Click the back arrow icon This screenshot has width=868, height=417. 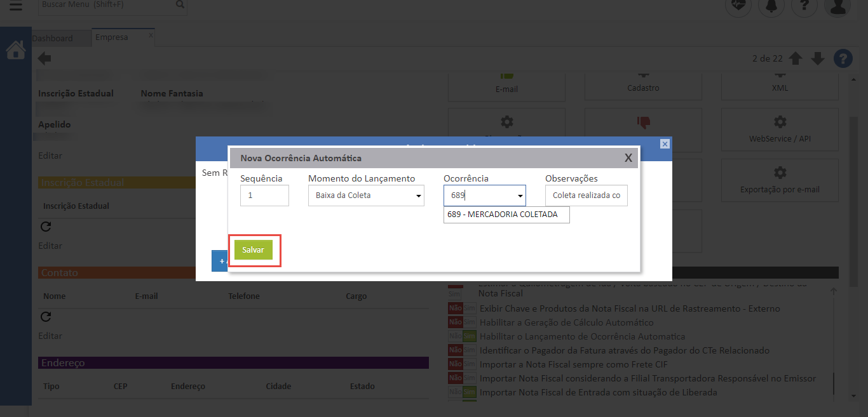pyautogui.click(x=44, y=59)
